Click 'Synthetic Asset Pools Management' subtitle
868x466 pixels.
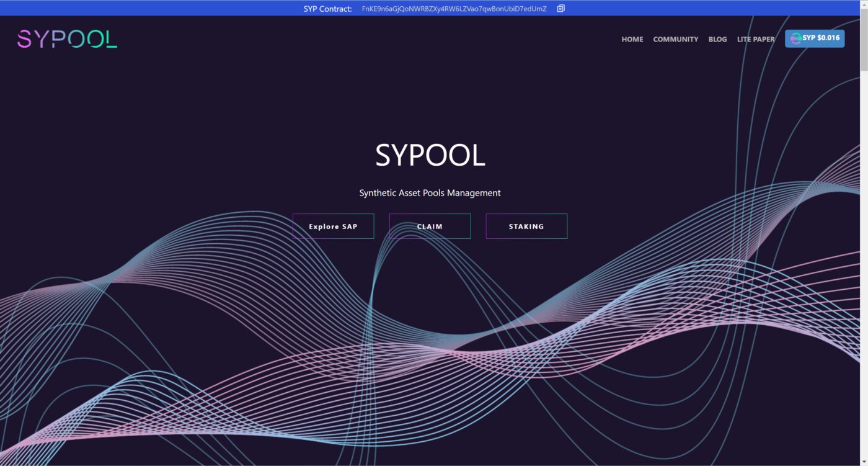[x=430, y=193]
